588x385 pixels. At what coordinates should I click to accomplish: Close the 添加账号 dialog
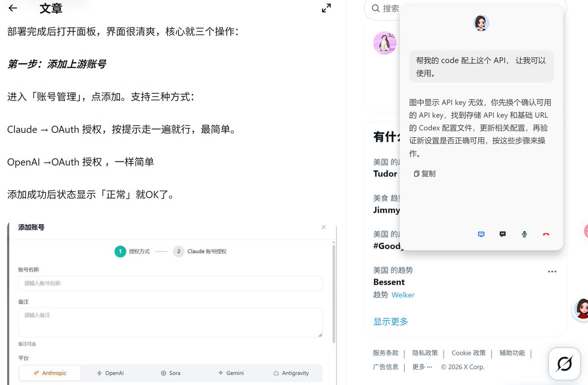point(323,227)
